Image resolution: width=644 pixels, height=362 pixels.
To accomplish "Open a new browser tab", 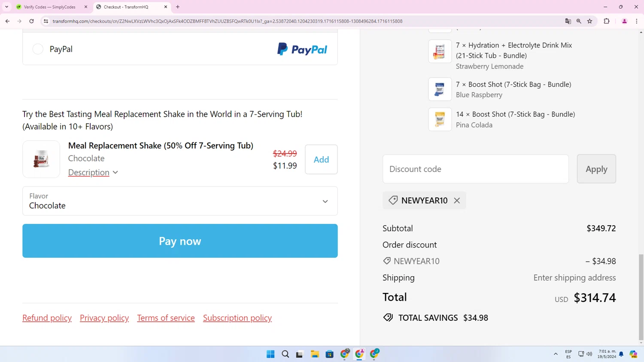I will point(178,7).
